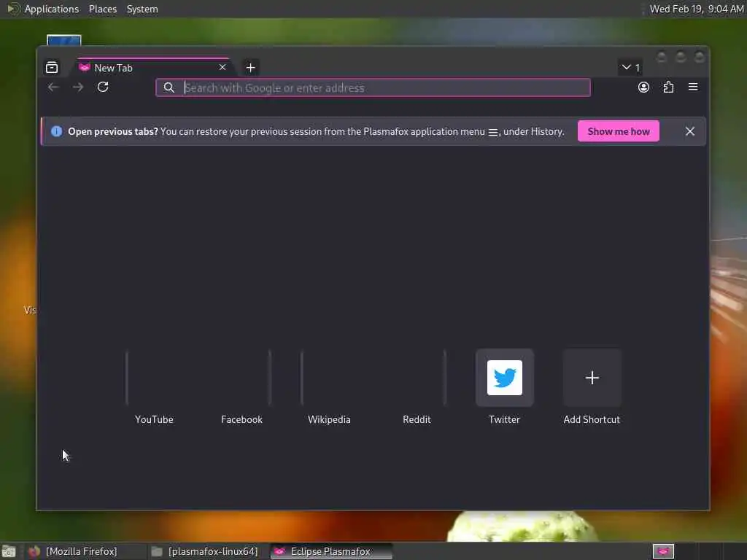
Task: Open the System menu in top panel
Action: pos(142,9)
